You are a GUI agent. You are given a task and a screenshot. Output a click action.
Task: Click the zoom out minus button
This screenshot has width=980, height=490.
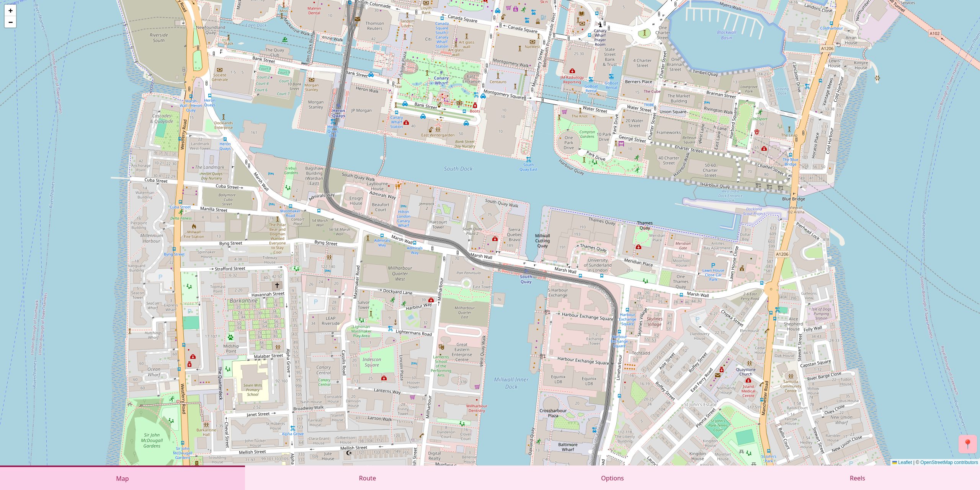(x=10, y=22)
